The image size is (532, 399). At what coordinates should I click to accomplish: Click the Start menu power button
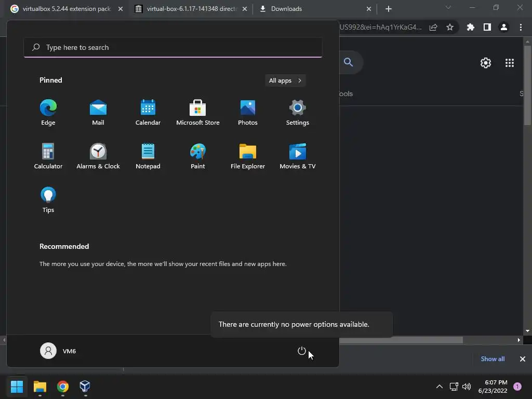302,351
